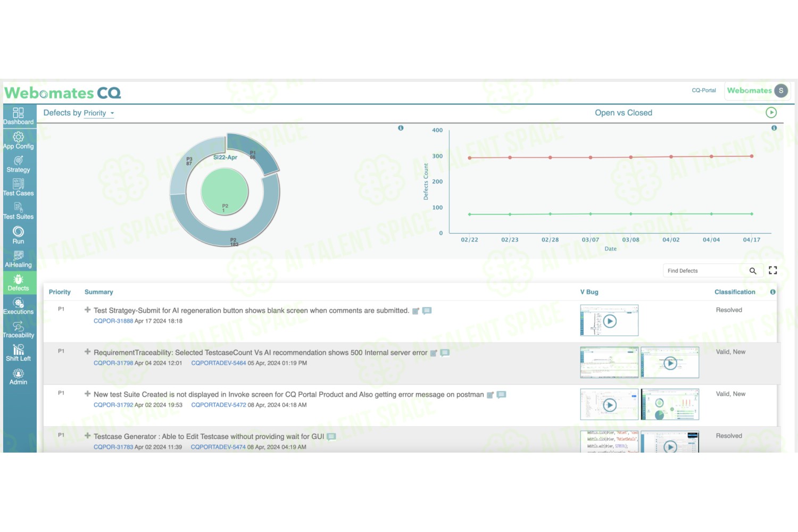Open Admin in the sidebar

click(19, 376)
